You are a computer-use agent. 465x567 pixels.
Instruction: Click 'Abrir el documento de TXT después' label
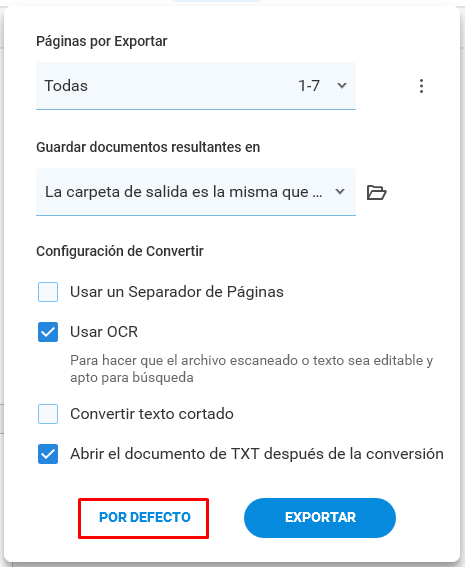[257, 454]
